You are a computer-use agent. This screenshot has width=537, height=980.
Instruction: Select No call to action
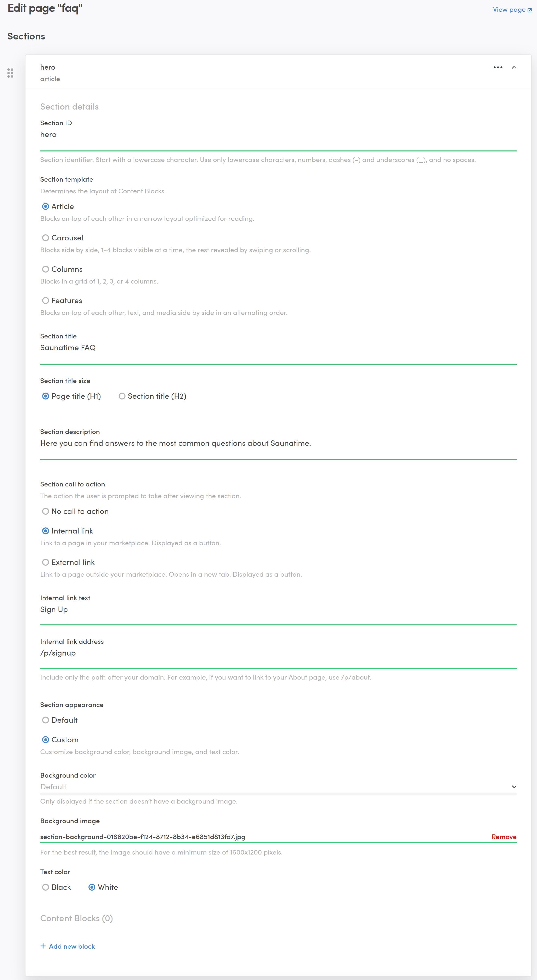pos(46,511)
